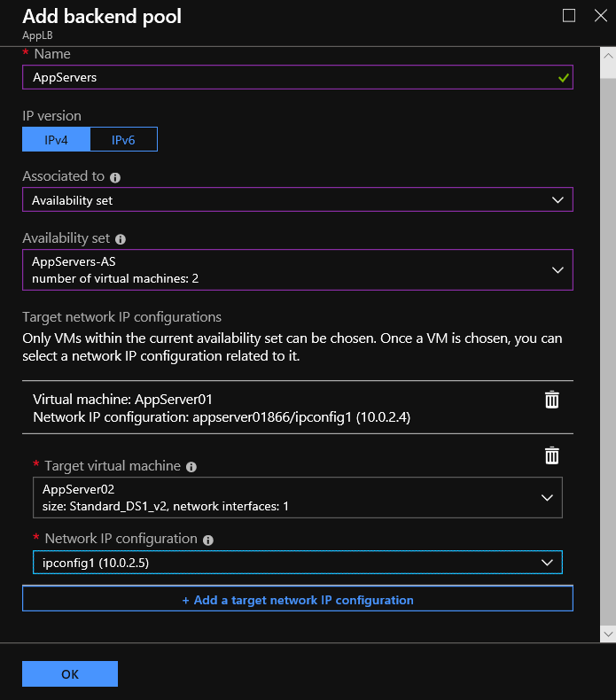This screenshot has width=616, height=700.
Task: Close the Add backend pool blade
Action: (x=601, y=16)
